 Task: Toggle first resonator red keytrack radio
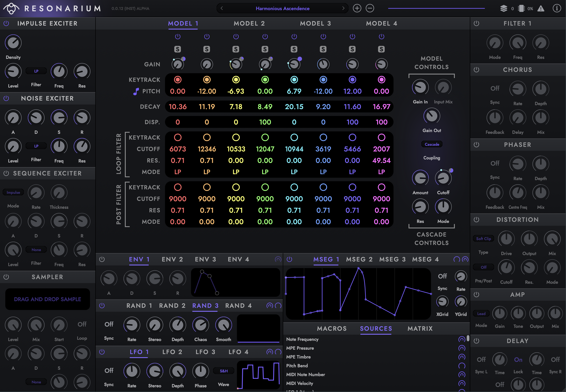click(x=178, y=80)
